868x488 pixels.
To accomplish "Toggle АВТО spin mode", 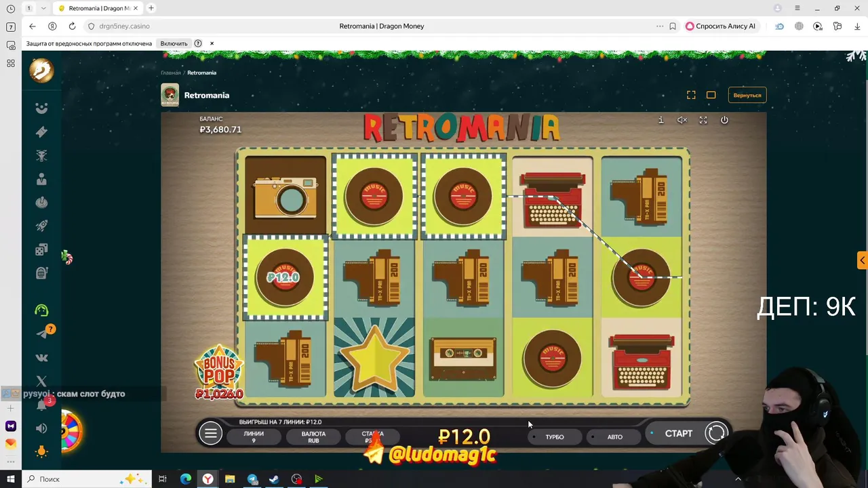I will (x=614, y=436).
